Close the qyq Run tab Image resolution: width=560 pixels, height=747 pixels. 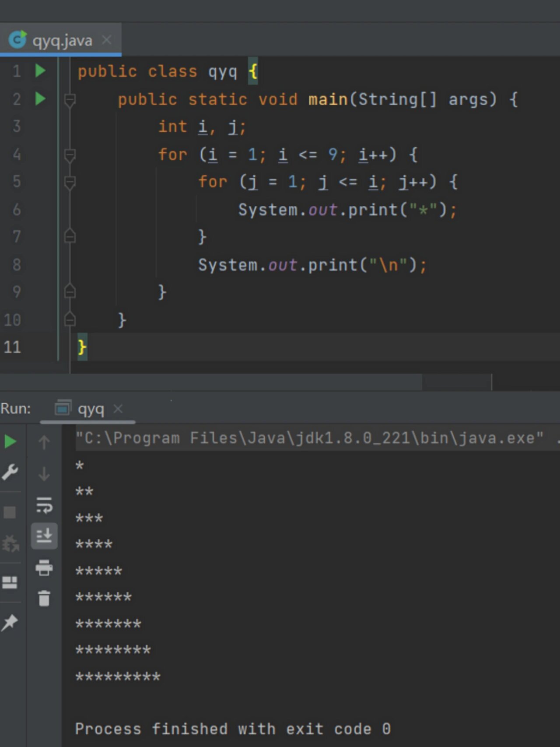(x=118, y=409)
